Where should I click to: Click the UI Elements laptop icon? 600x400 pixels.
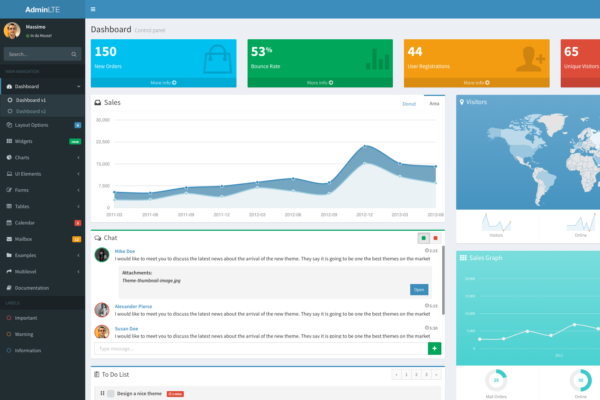click(x=9, y=174)
